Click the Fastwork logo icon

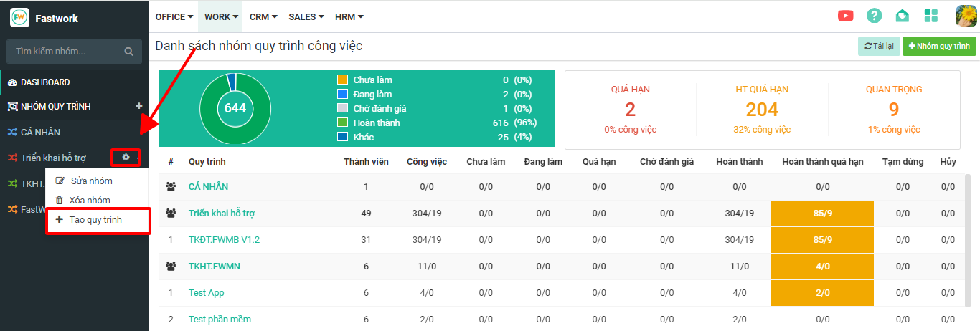click(x=19, y=18)
